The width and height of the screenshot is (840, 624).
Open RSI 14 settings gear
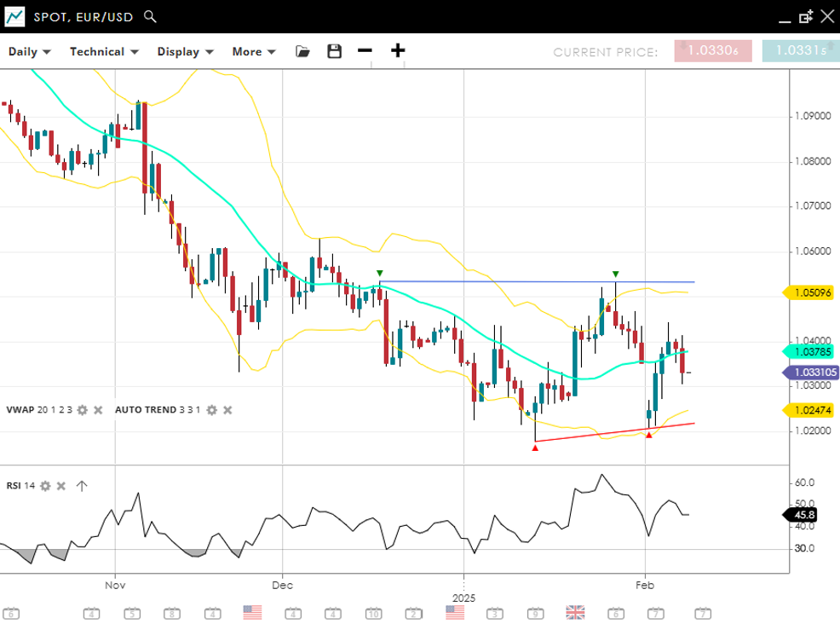click(45, 486)
